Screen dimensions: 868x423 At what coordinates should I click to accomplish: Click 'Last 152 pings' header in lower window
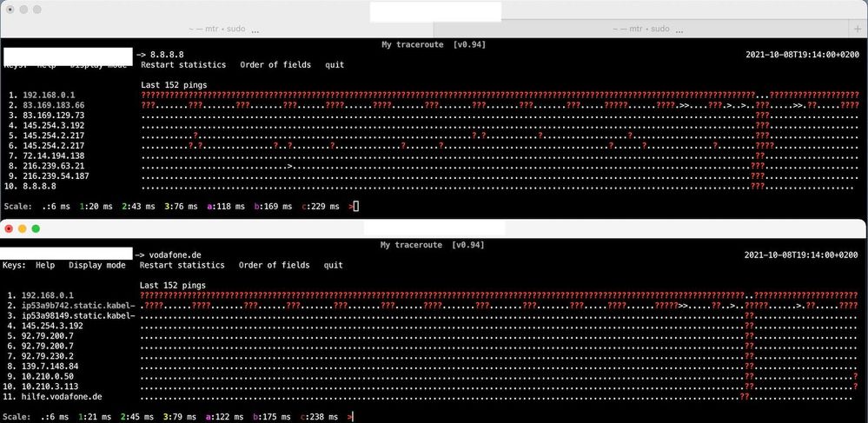click(173, 286)
